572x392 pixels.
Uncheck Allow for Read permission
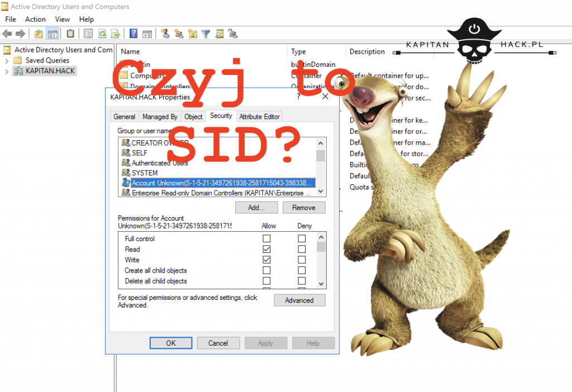click(x=266, y=249)
